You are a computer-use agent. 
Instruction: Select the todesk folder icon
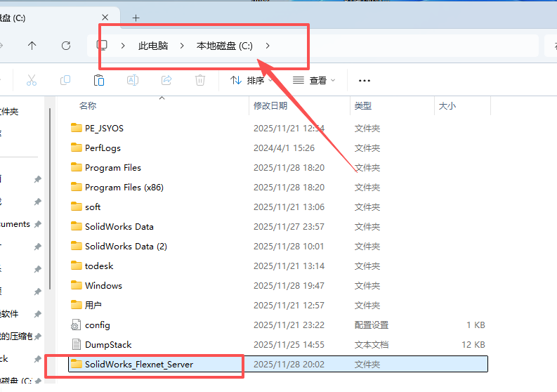pos(77,266)
